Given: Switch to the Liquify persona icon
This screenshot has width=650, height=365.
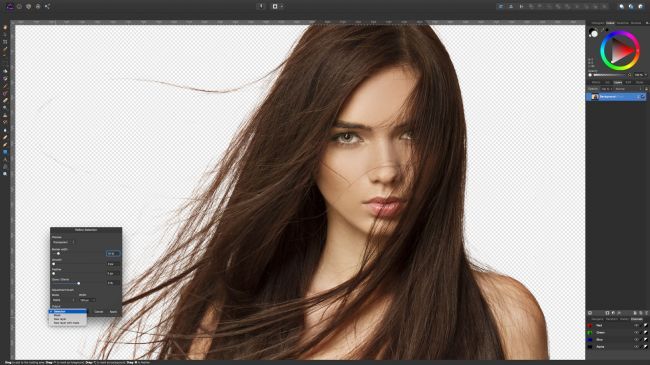Looking at the screenshot, I should tap(19, 7).
